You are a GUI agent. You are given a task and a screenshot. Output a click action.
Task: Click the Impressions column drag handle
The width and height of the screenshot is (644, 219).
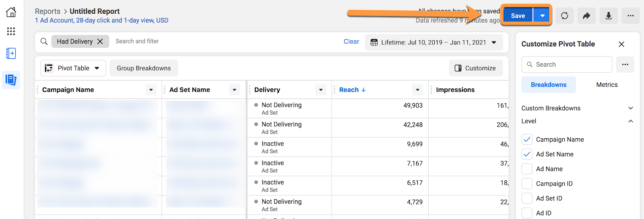tap(431, 90)
